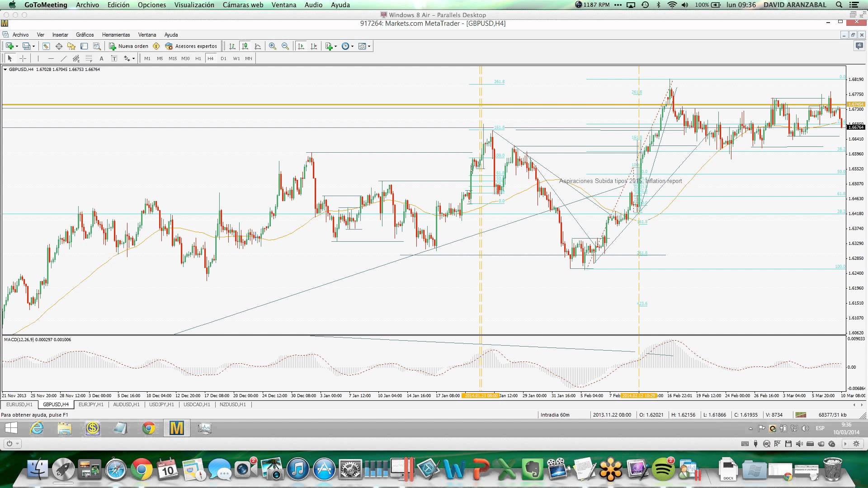Open the templates dropdown

click(369, 46)
